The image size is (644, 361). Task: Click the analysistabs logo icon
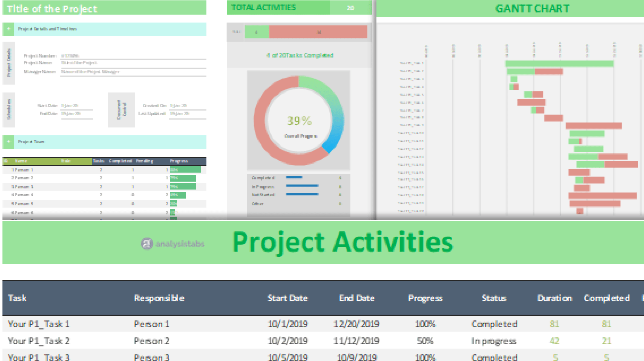(x=147, y=243)
